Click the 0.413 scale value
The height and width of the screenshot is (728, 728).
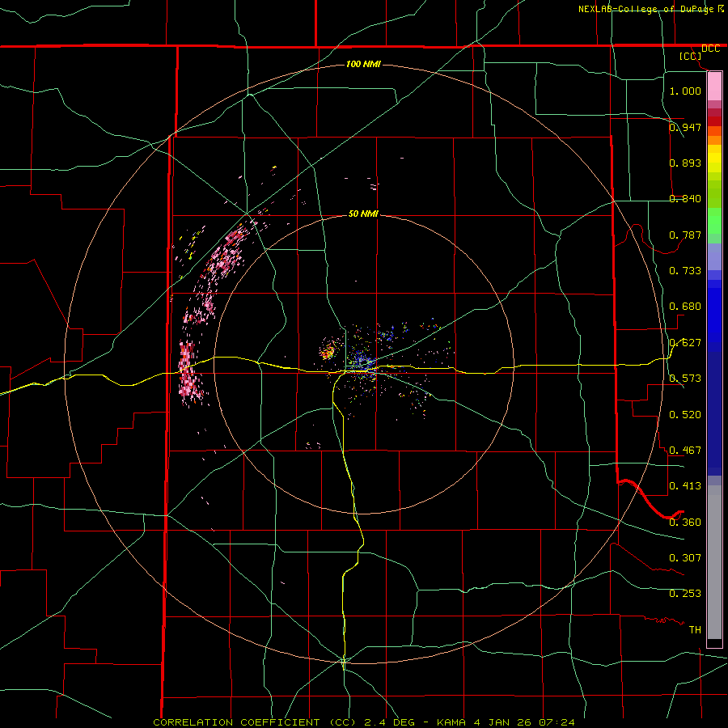pos(685,486)
